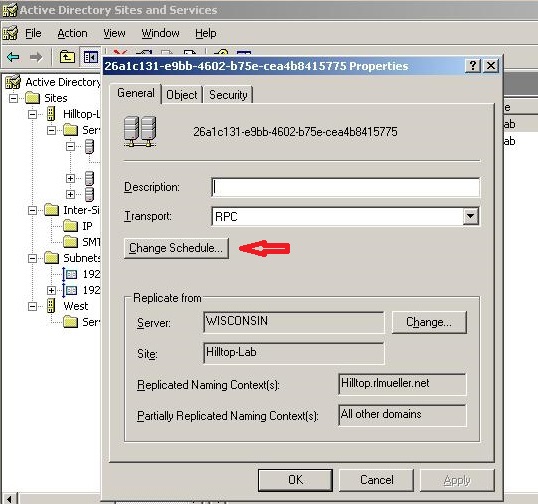The height and width of the screenshot is (504, 538).
Task: Click the Active Directory root node icon
Action: 13,82
